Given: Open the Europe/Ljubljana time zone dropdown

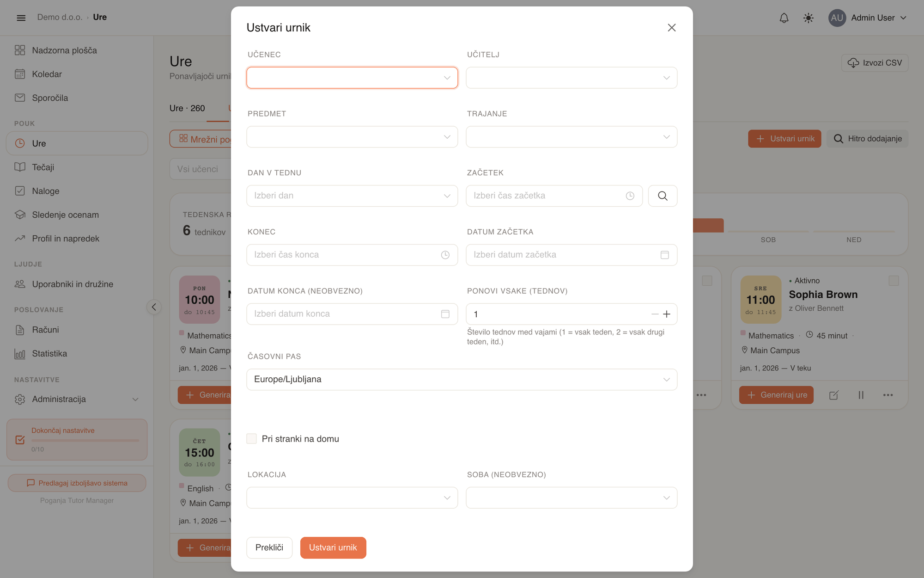Looking at the screenshot, I should click(462, 380).
